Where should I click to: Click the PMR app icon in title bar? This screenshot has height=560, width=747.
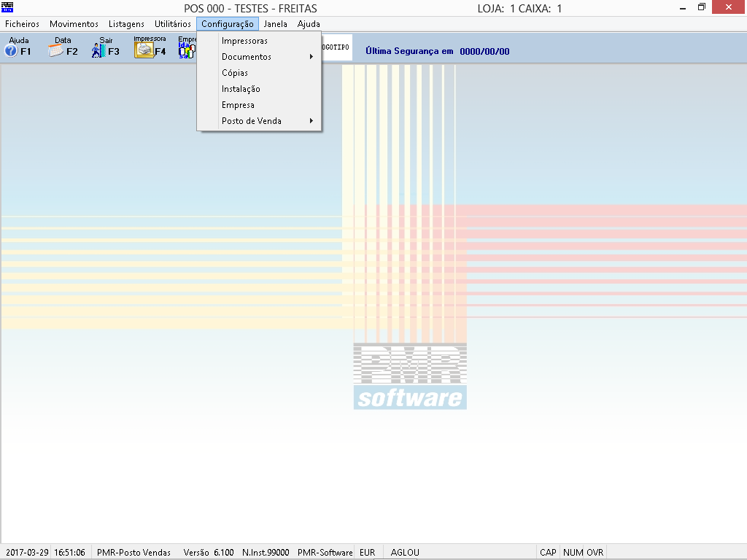coord(8,8)
